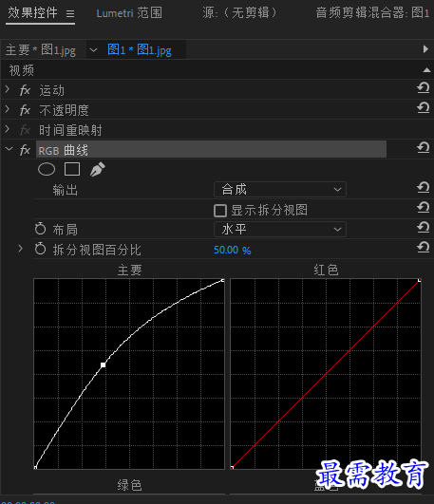Click the middle control point on 主要 curve
The image size is (434, 504).
(103, 364)
